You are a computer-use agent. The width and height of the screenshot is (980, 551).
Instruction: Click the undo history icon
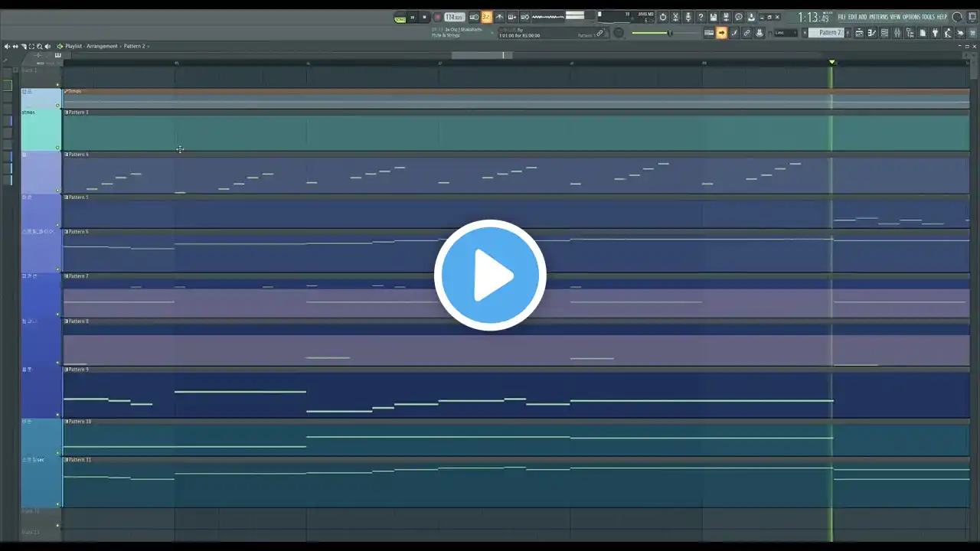click(663, 17)
